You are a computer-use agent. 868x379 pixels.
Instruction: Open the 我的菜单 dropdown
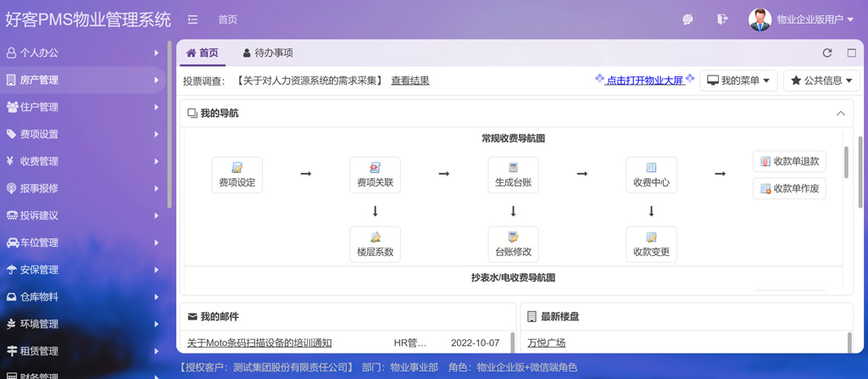coord(738,81)
